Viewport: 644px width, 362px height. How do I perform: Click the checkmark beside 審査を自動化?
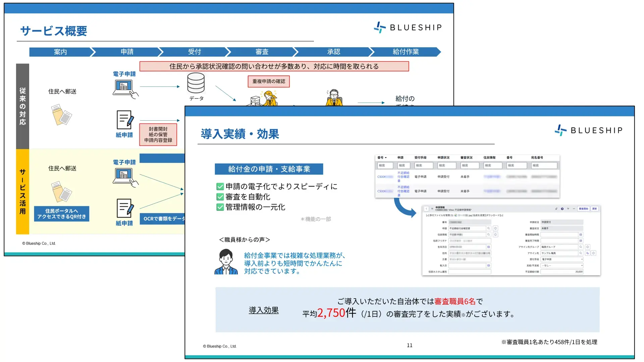point(220,197)
